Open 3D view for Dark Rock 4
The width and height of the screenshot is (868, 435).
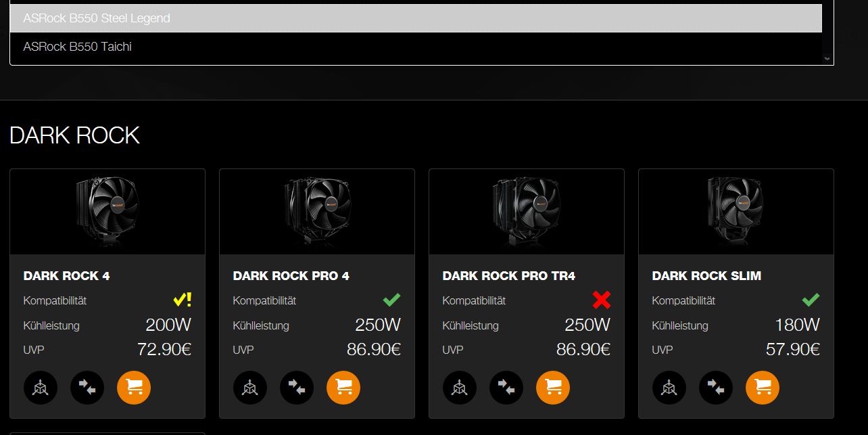41,388
